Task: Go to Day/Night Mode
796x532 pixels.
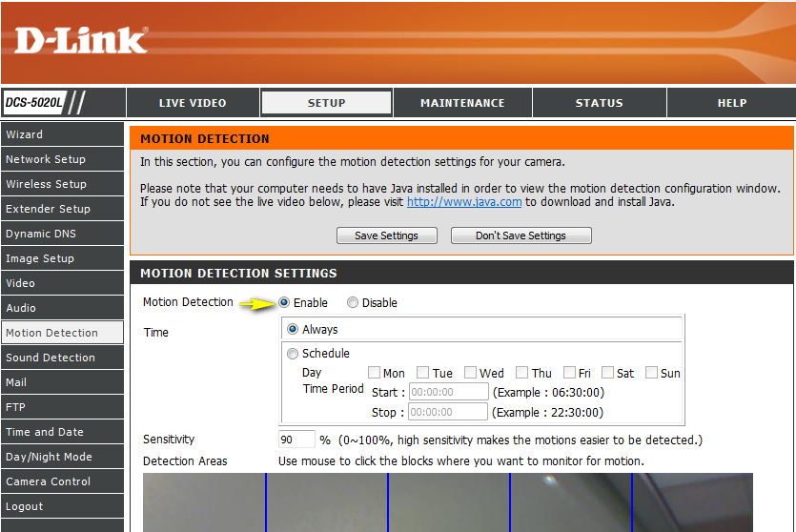Action: [x=63, y=457]
